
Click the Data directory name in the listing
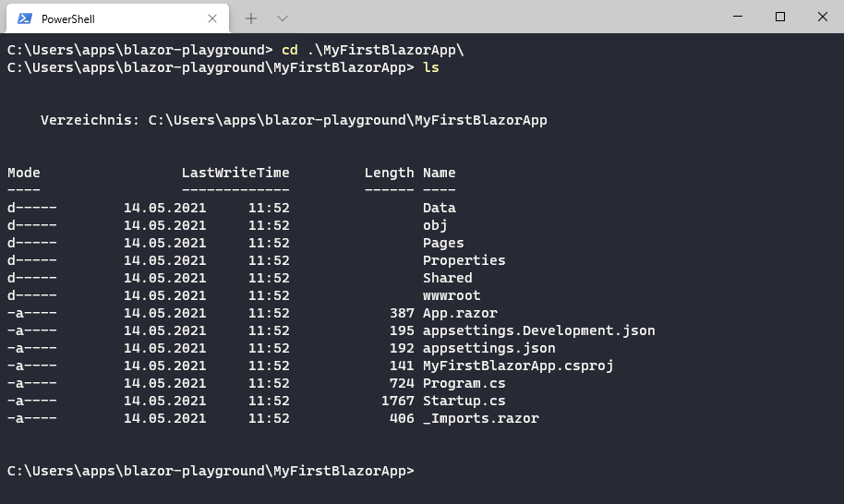439,208
